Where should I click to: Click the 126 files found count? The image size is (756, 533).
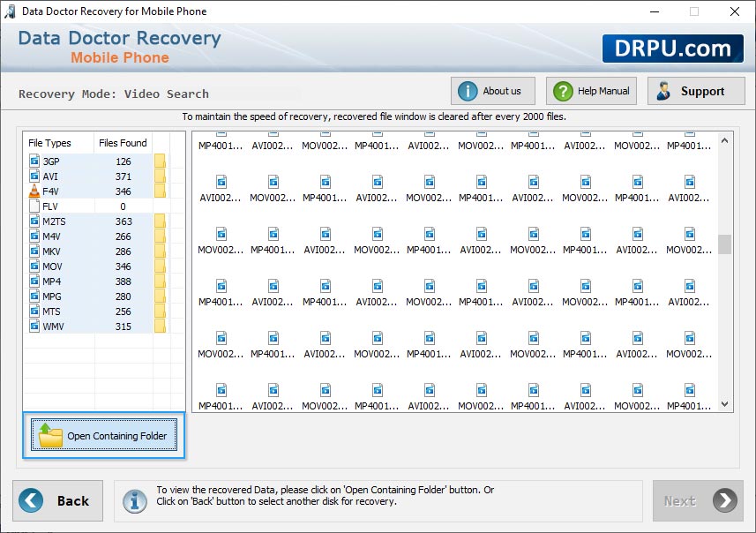(x=123, y=161)
